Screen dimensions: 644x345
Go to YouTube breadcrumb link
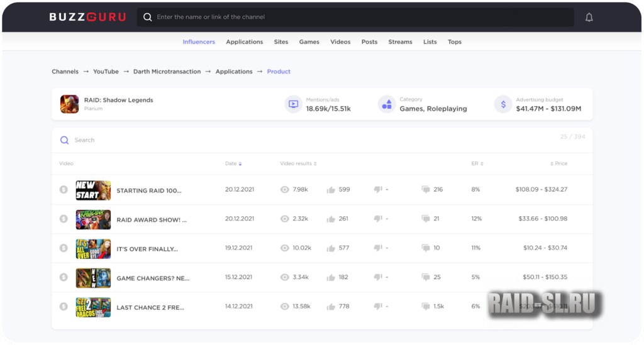106,72
